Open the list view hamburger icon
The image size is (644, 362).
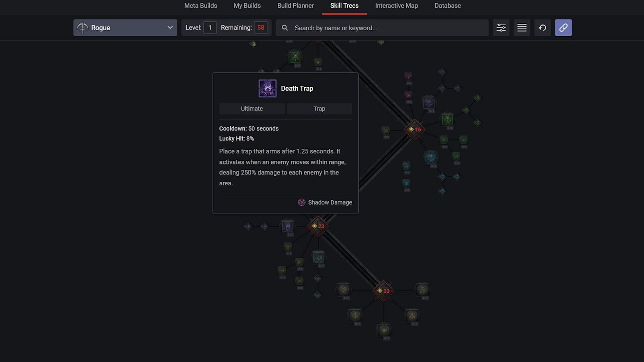click(522, 28)
